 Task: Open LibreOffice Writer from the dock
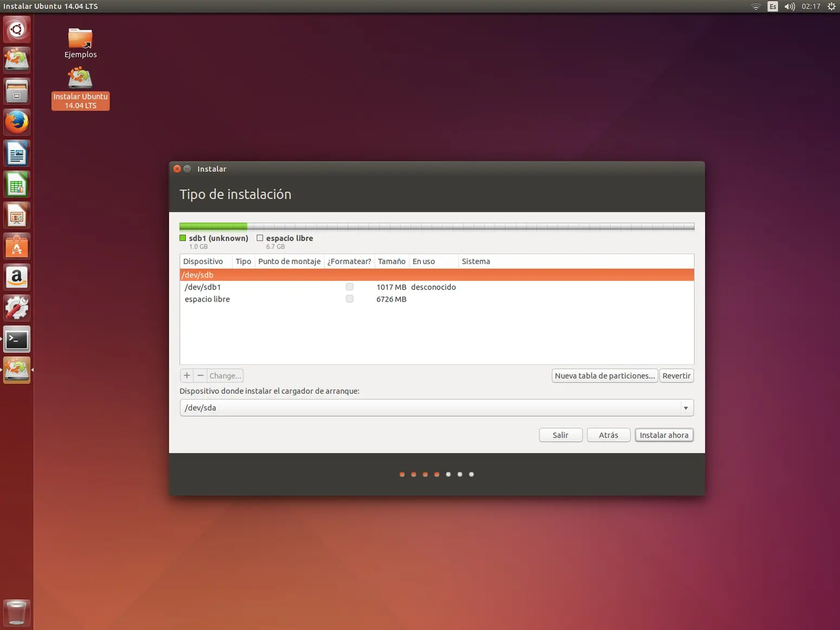(17, 153)
